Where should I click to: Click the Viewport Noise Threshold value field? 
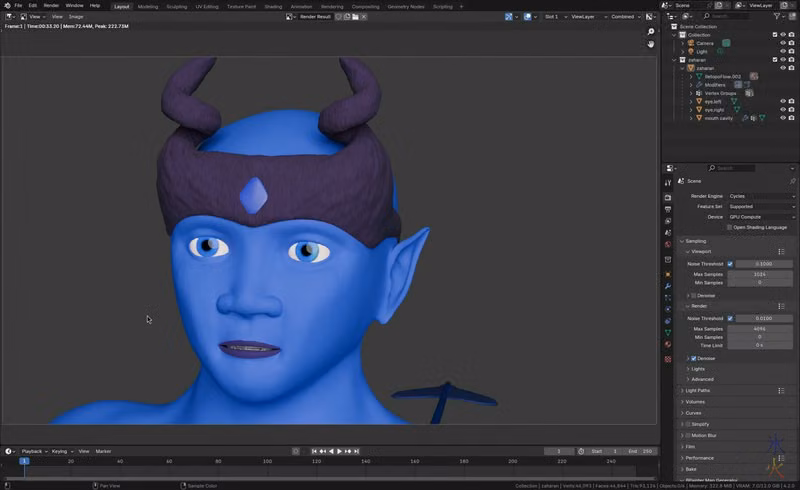tap(764, 264)
